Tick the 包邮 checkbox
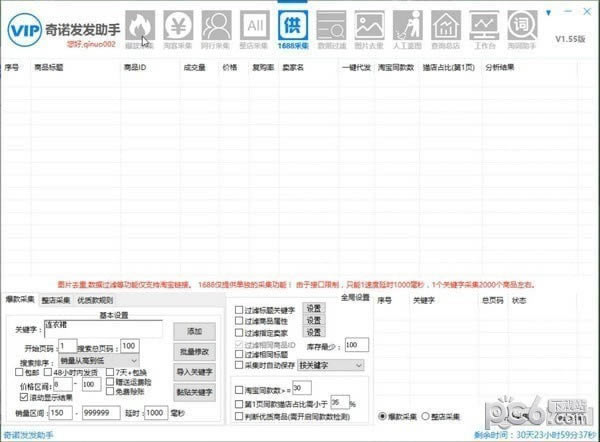 19,372
